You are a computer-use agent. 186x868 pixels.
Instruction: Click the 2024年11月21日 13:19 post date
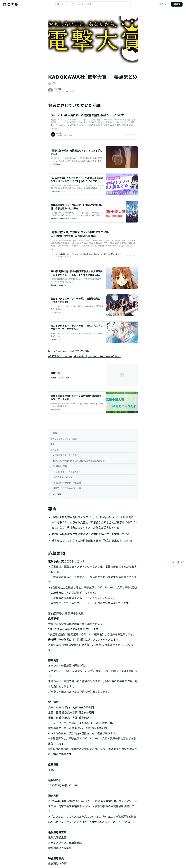coord(63,92)
